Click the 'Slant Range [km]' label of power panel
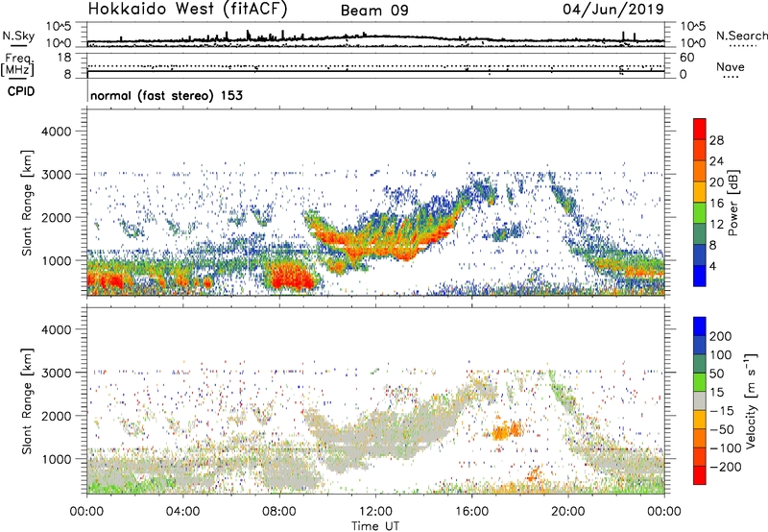This screenshot has height=532, width=768. 27,203
